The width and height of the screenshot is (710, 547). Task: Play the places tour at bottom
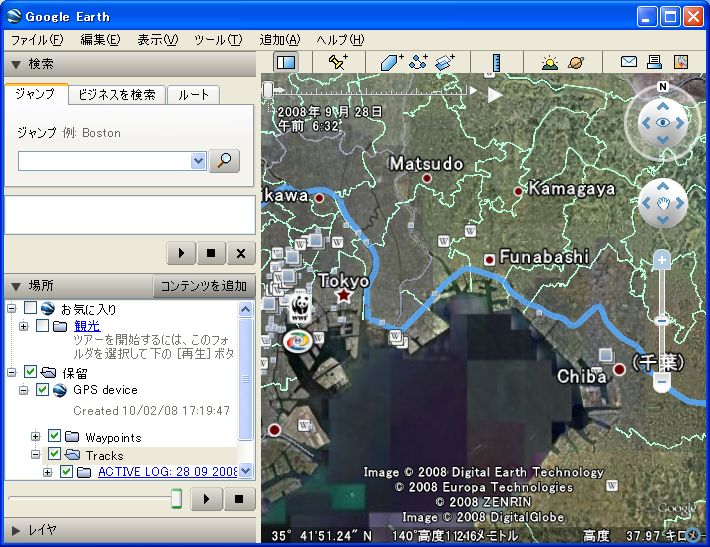point(206,499)
